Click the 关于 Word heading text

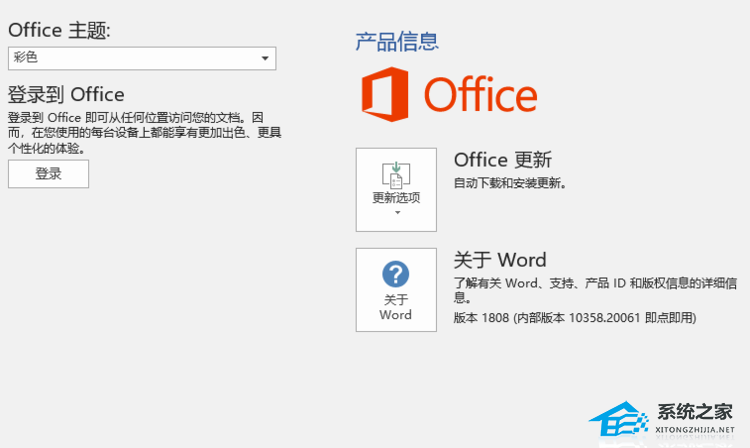[500, 260]
